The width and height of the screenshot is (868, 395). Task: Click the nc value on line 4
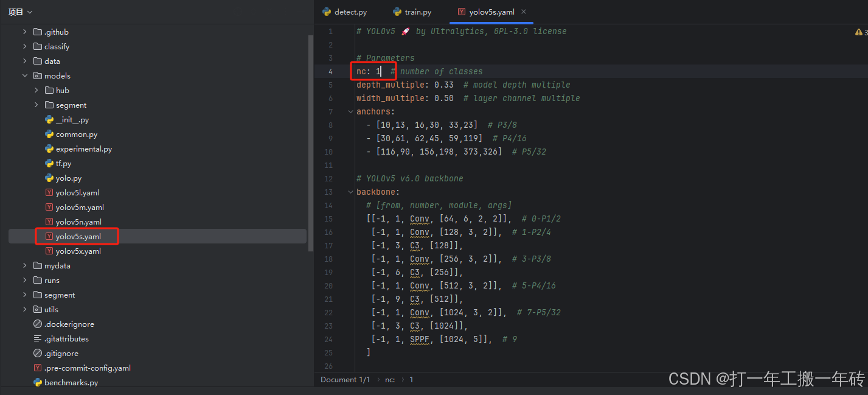tap(378, 71)
